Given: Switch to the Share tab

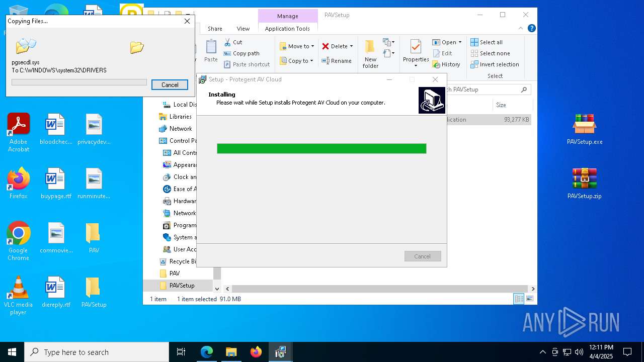Looking at the screenshot, I should point(215,29).
